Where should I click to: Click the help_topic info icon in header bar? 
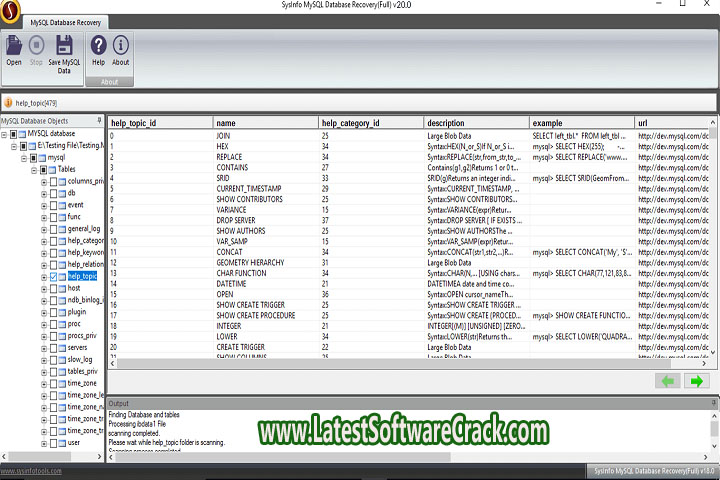[8, 102]
